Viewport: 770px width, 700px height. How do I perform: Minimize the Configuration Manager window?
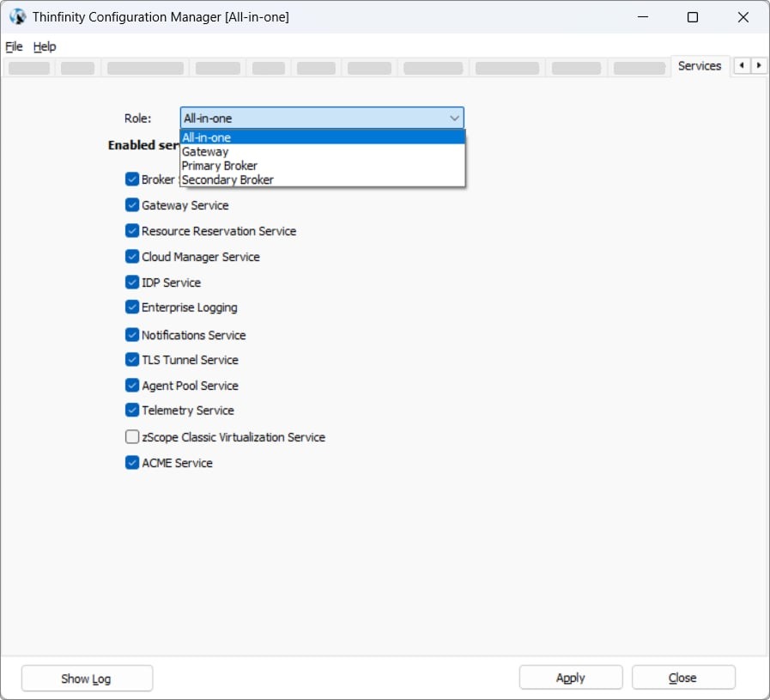(643, 17)
